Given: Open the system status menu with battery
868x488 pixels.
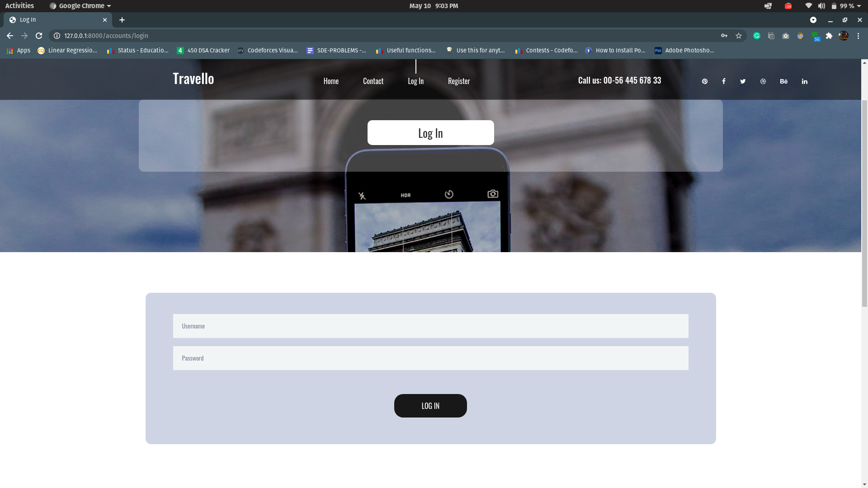Looking at the screenshot, I should pos(845,6).
